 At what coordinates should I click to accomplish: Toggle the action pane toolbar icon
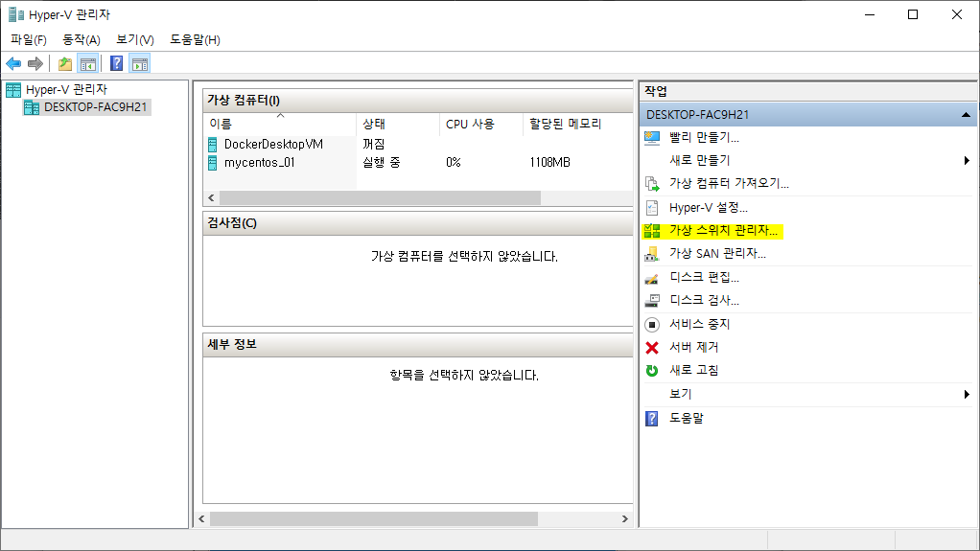point(140,63)
